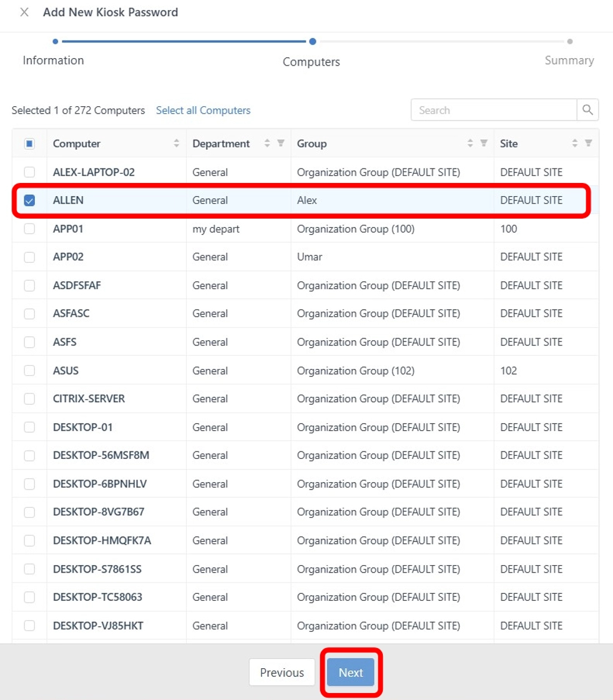This screenshot has width=613, height=700.
Task: Select the CITRIX-SERVER row checkbox
Action: click(x=29, y=398)
